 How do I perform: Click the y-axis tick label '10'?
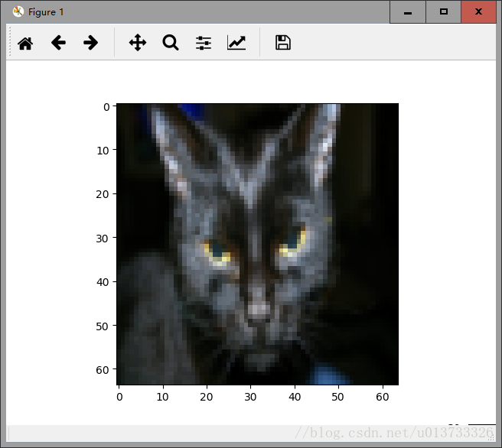(103, 151)
